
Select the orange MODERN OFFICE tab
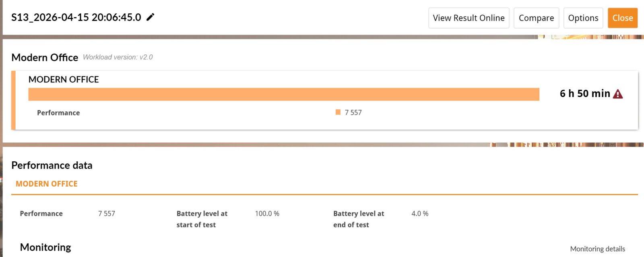coord(47,184)
